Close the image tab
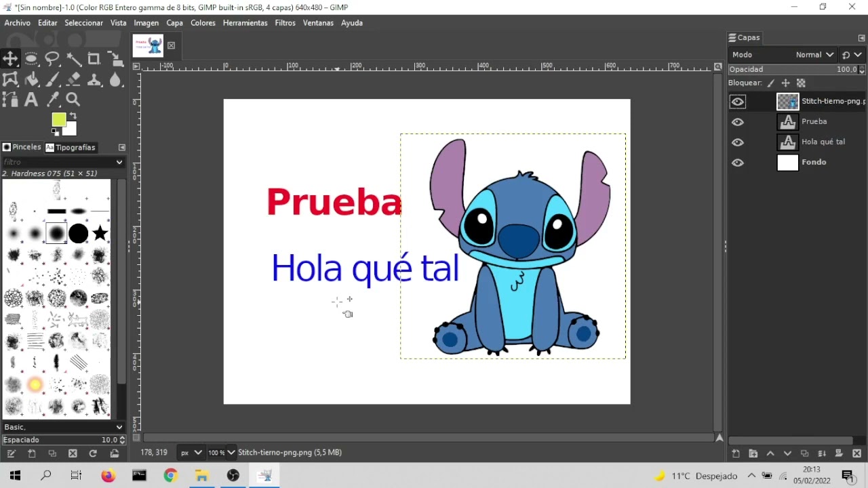Image resolution: width=868 pixels, height=488 pixels. click(x=171, y=45)
